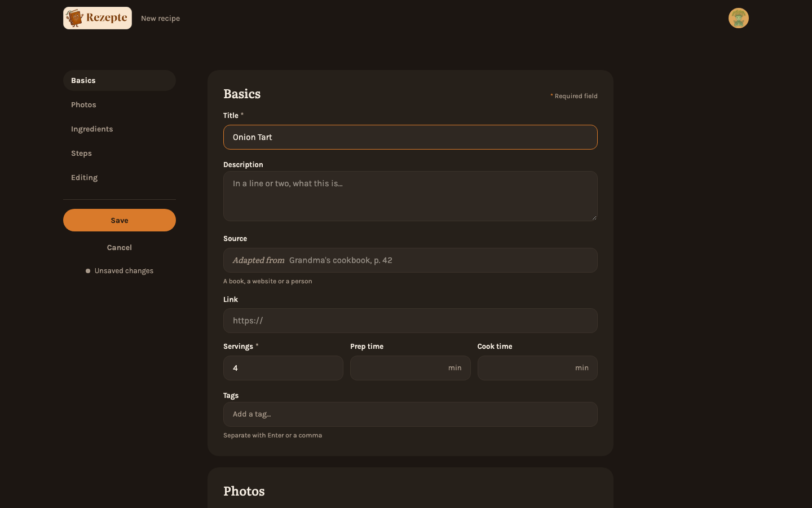Select Ingredients in the sidebar

[120, 129]
